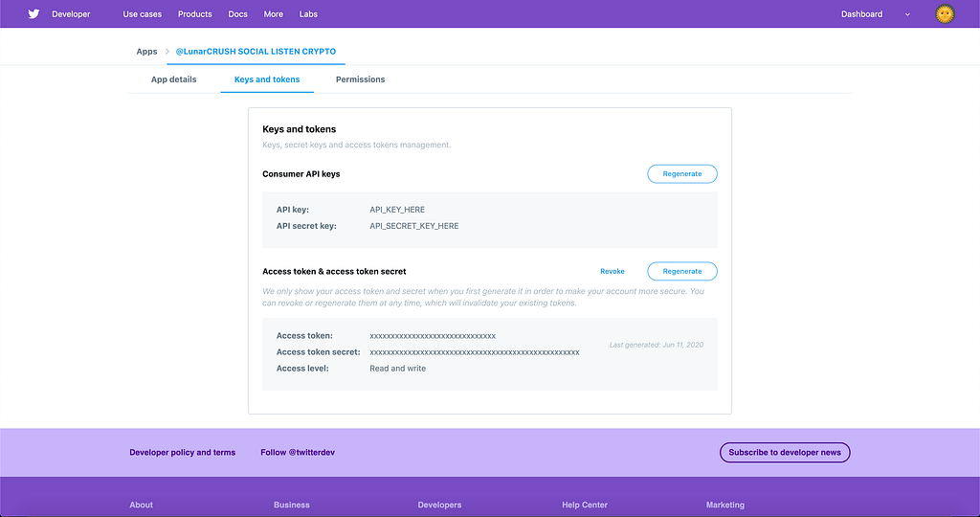
Task: Follow @twitterdev link
Action: tap(298, 452)
